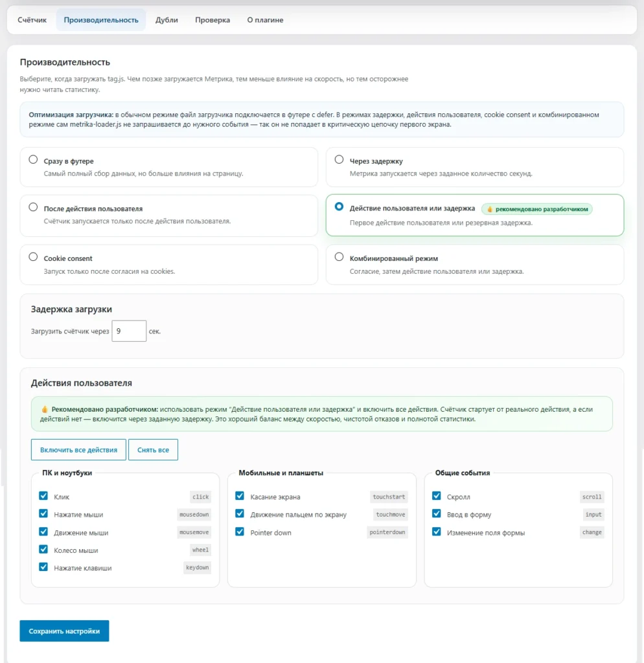The height and width of the screenshot is (663, 644).
Task: Save settings with Сохранить настройки button
Action: tap(64, 631)
